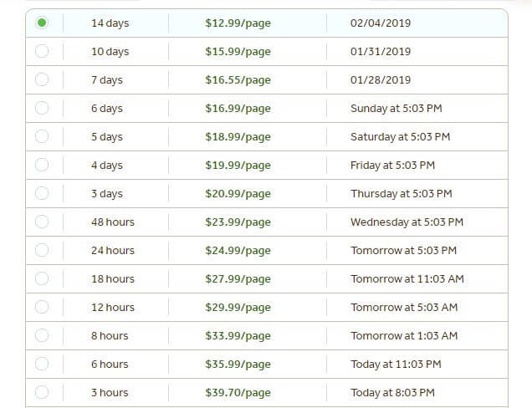Pick the 48 hours radio button
The height and width of the screenshot is (408, 532).
pyautogui.click(x=42, y=222)
